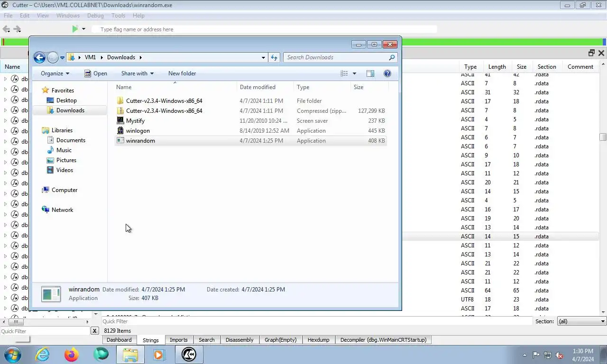Toggle the preview pane icon in Explorer

click(370, 73)
